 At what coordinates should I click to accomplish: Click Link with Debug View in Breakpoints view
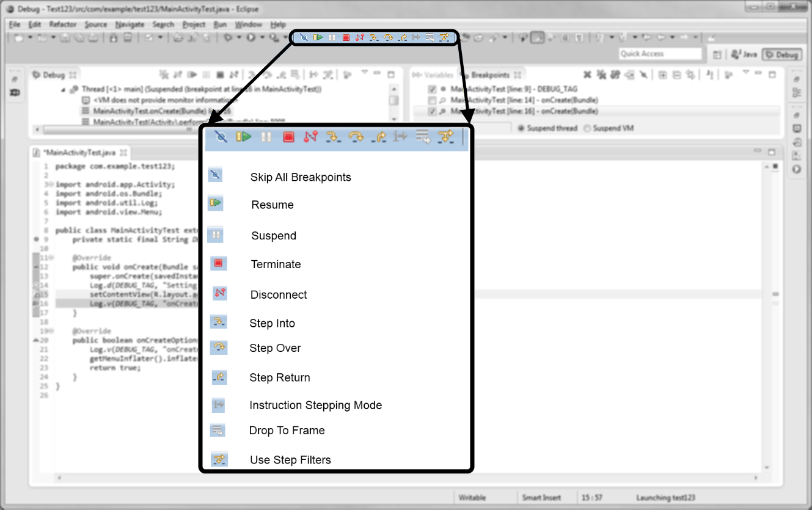coord(690,75)
